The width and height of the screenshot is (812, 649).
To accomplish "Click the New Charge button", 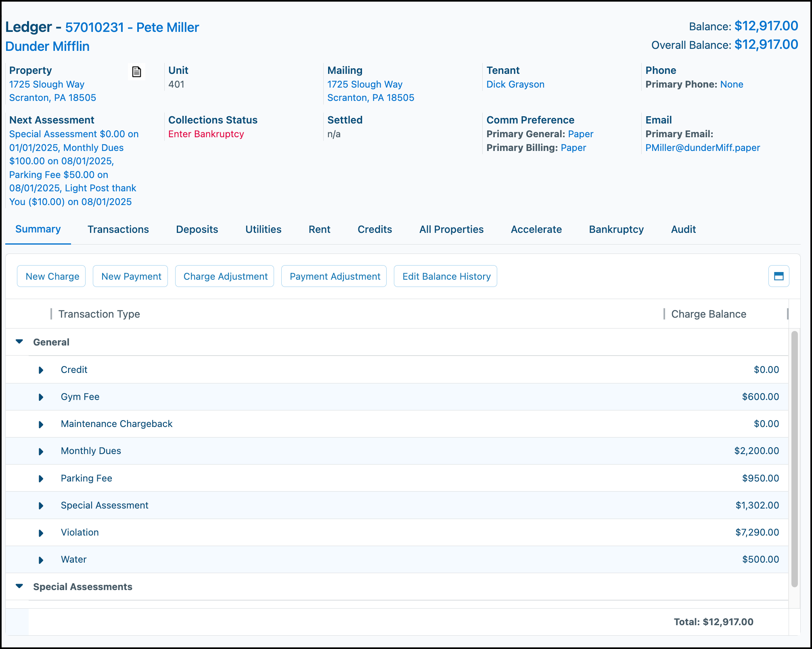I will [51, 276].
